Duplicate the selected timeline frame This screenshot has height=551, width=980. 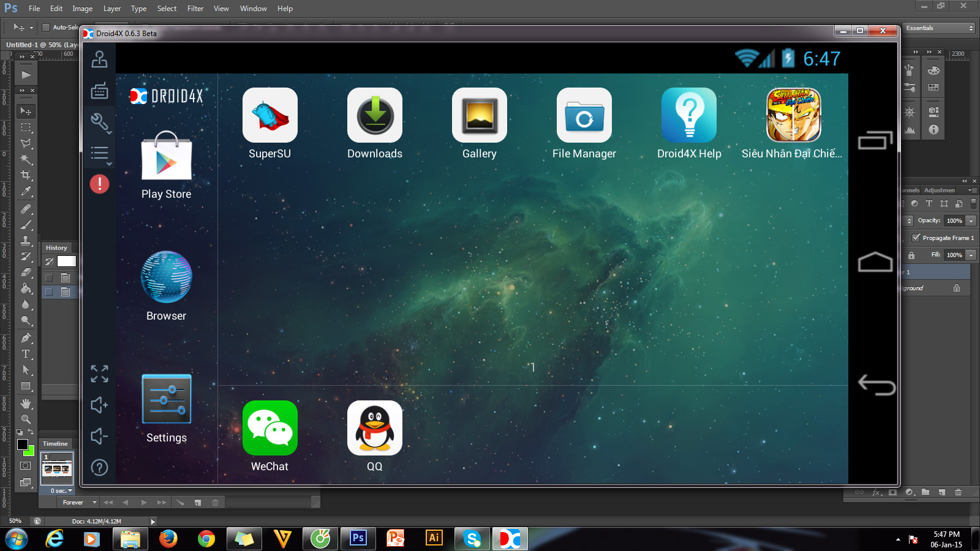(x=197, y=503)
